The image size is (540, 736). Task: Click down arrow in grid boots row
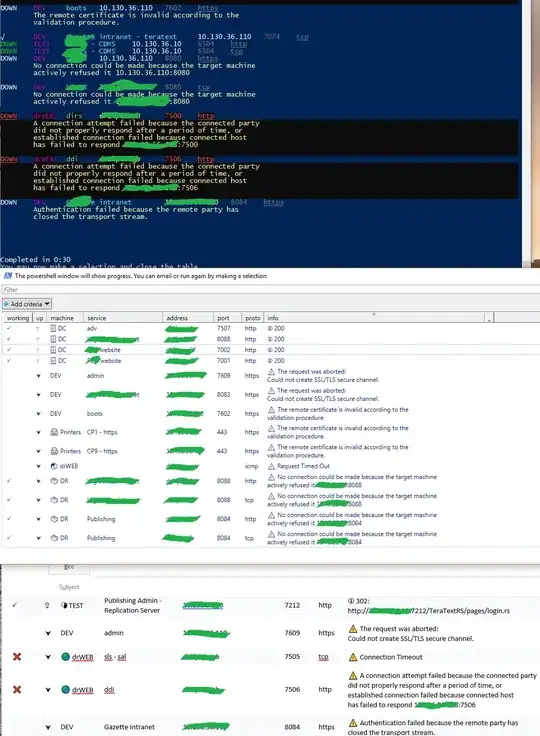[x=39, y=414]
